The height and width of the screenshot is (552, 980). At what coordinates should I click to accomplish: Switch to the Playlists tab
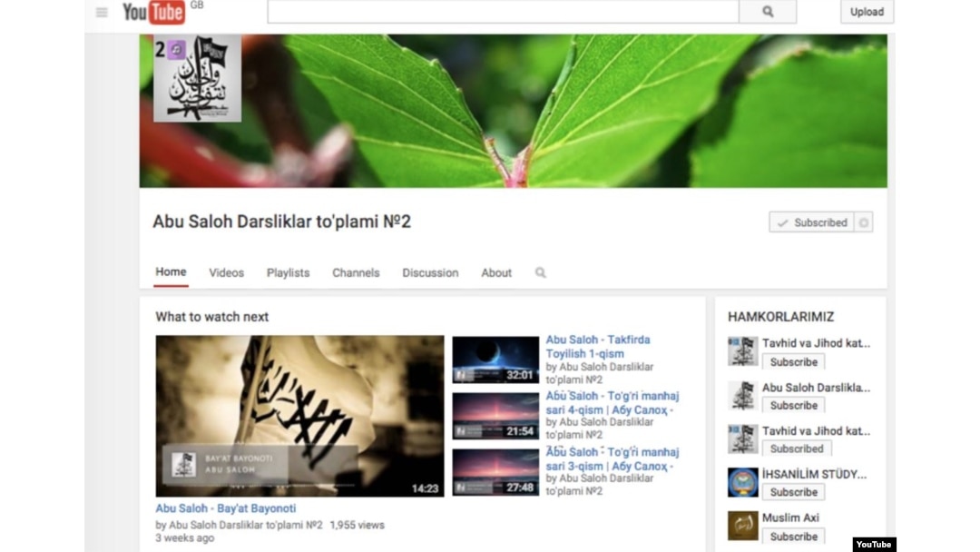click(288, 272)
